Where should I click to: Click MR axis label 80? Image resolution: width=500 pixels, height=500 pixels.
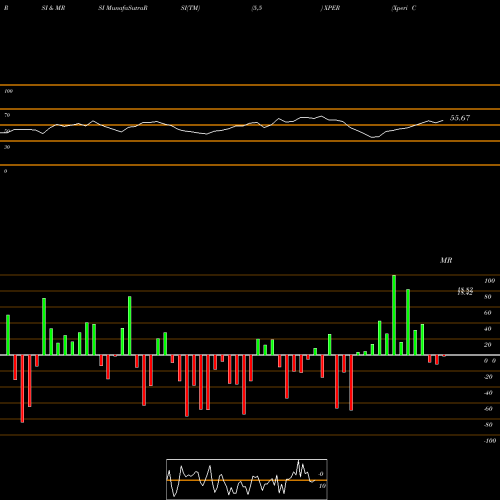tap(487, 297)
